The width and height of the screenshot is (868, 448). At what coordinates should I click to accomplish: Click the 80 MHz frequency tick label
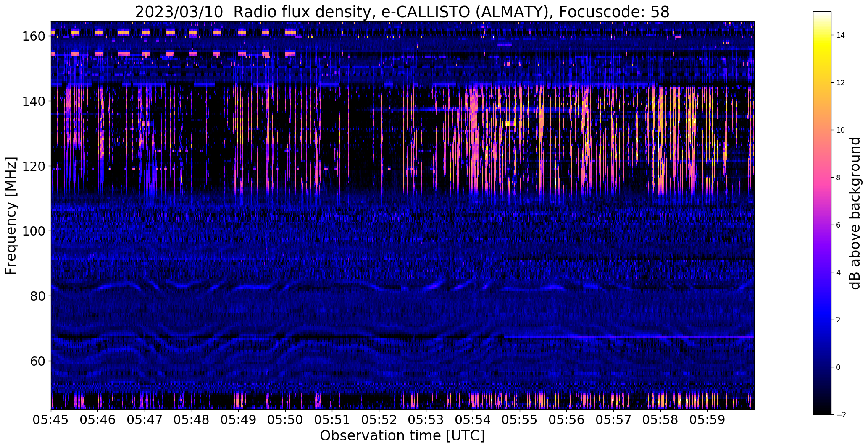pyautogui.click(x=37, y=296)
